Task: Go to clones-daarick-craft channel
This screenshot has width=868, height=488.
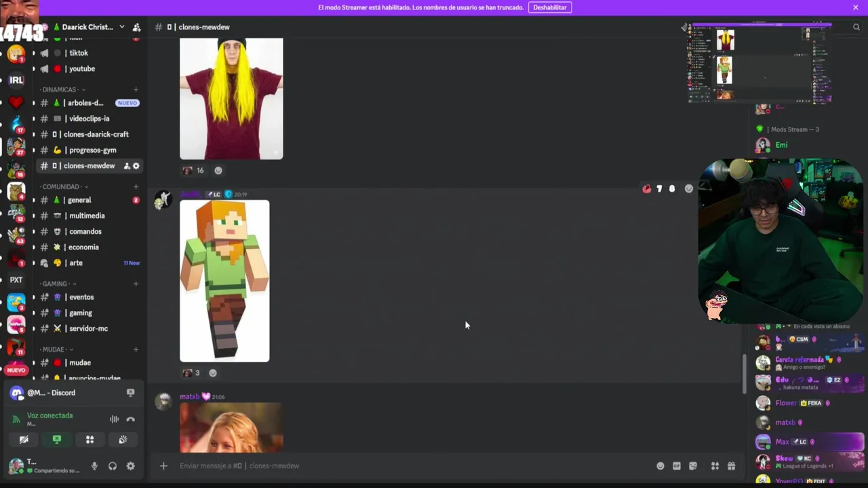Action: click(88, 134)
